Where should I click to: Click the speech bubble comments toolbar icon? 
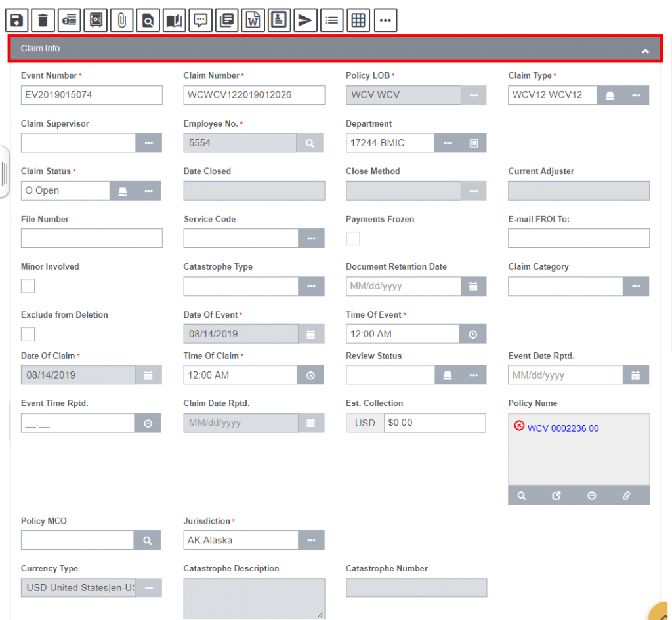(x=201, y=20)
